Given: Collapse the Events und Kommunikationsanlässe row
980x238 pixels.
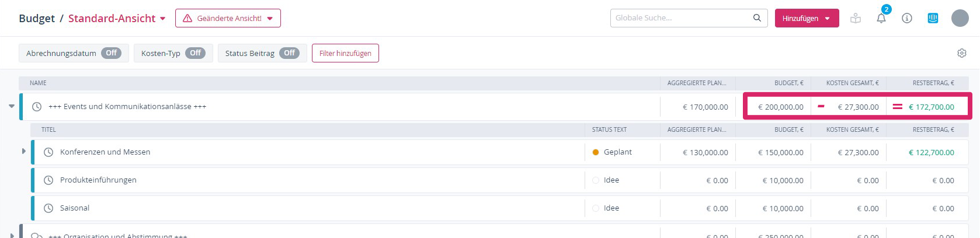Looking at the screenshot, I should click(12, 106).
